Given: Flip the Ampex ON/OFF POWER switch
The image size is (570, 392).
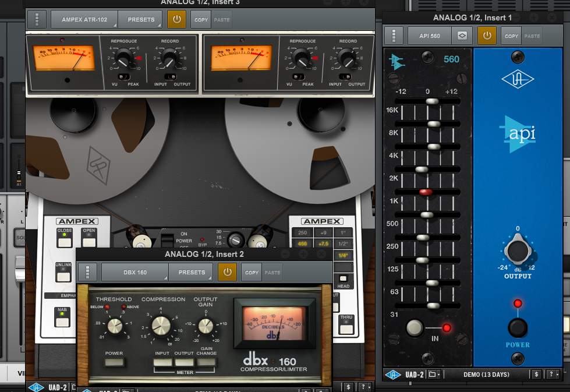Looking at the screenshot, I should point(167,241).
